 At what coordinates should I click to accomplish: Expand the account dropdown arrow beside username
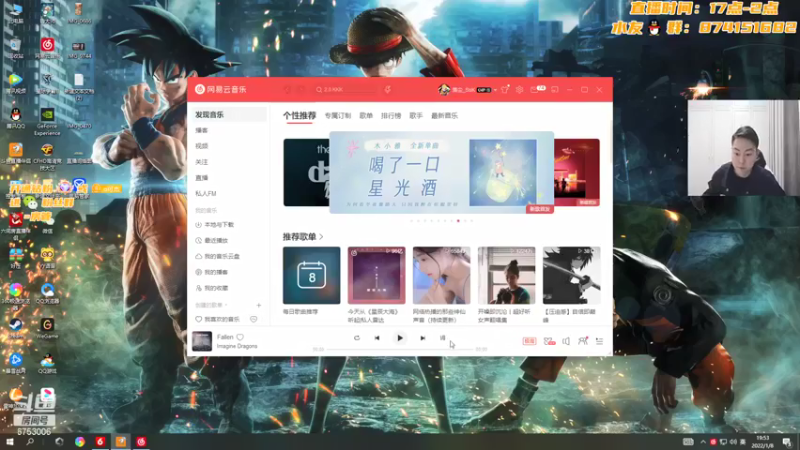495,90
